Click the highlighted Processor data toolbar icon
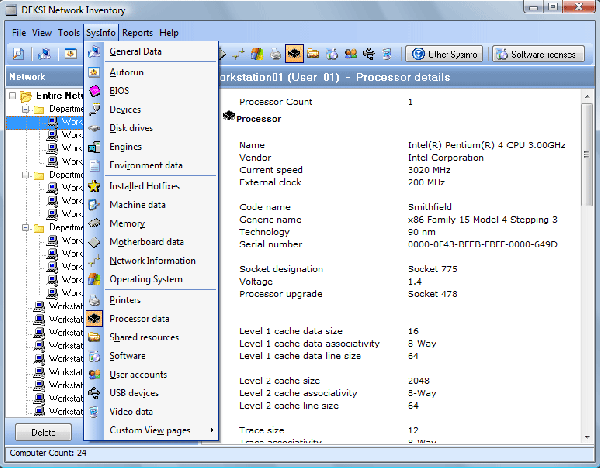The image size is (600, 468). click(294, 53)
